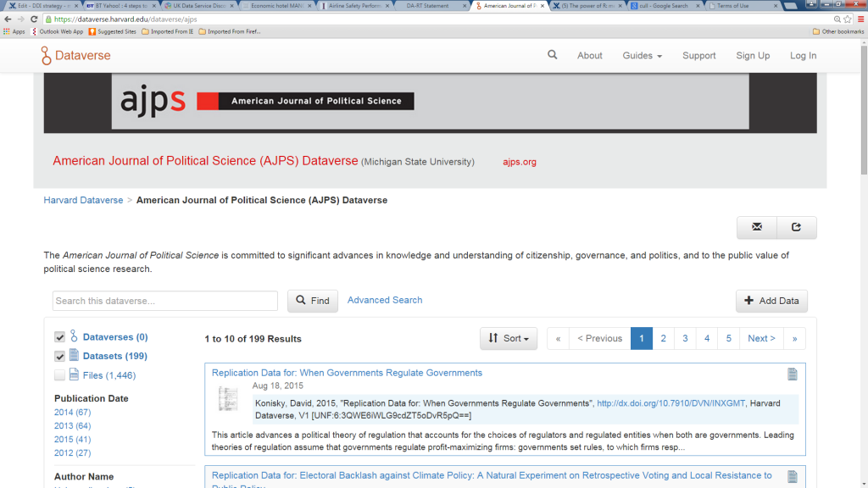Screen dimensions: 868x488
Task: Filter by publication date 2013 (64)
Action: [x=73, y=425]
